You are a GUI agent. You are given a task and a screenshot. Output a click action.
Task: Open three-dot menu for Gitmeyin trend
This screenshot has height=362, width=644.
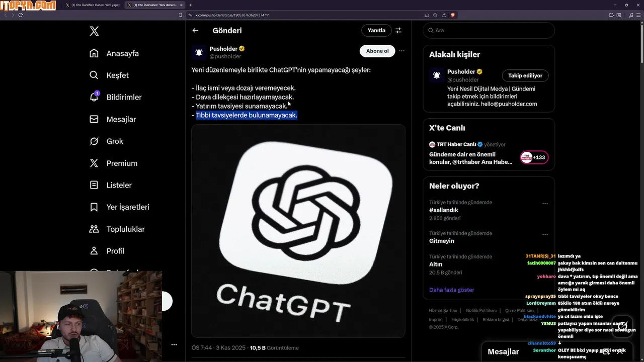[545, 234]
